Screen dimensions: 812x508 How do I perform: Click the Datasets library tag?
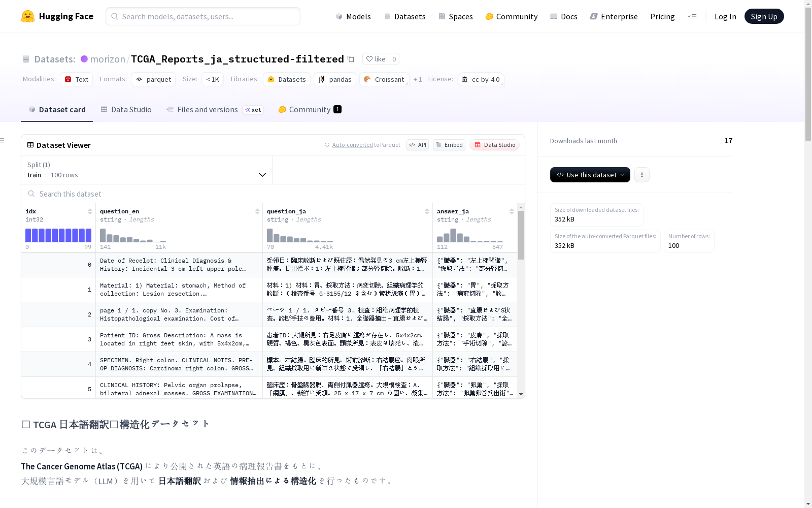click(x=287, y=79)
